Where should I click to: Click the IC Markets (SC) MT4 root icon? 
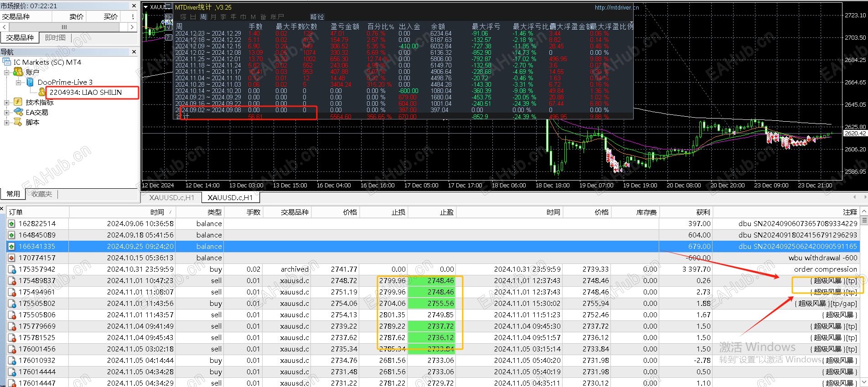7,62
